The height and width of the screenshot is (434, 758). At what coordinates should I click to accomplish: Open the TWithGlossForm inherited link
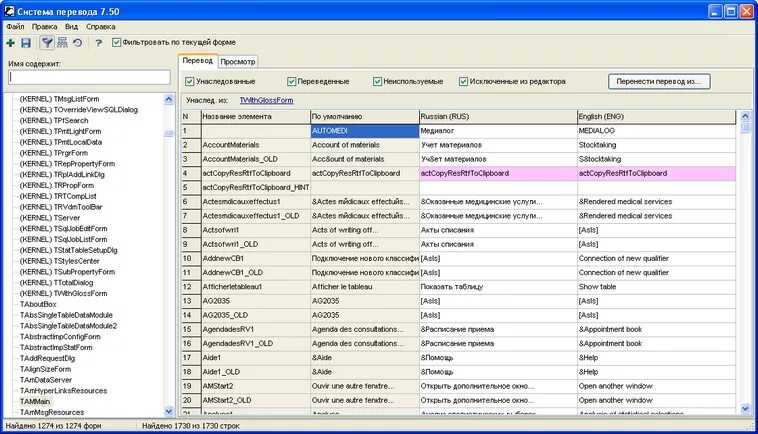266,101
